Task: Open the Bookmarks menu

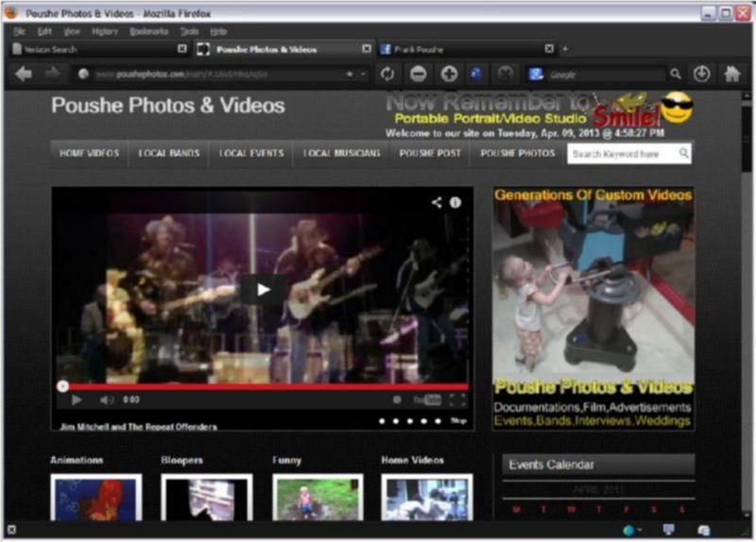Action: [x=149, y=32]
